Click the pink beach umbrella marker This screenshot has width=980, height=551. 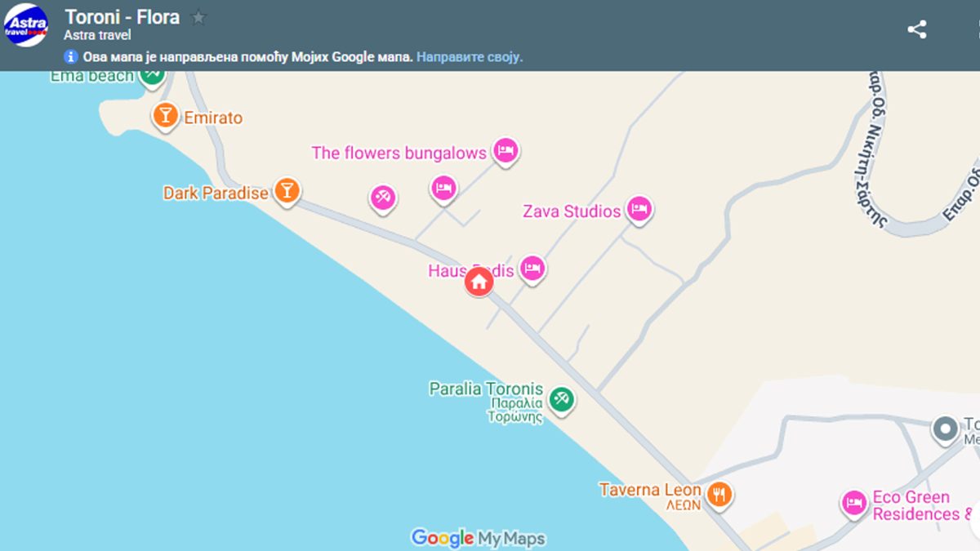(x=382, y=197)
